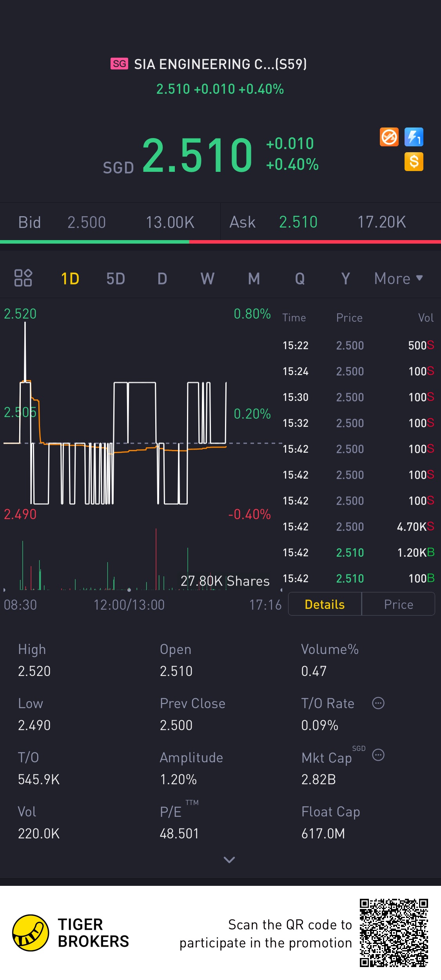Switch to daily D chart

[x=162, y=279]
